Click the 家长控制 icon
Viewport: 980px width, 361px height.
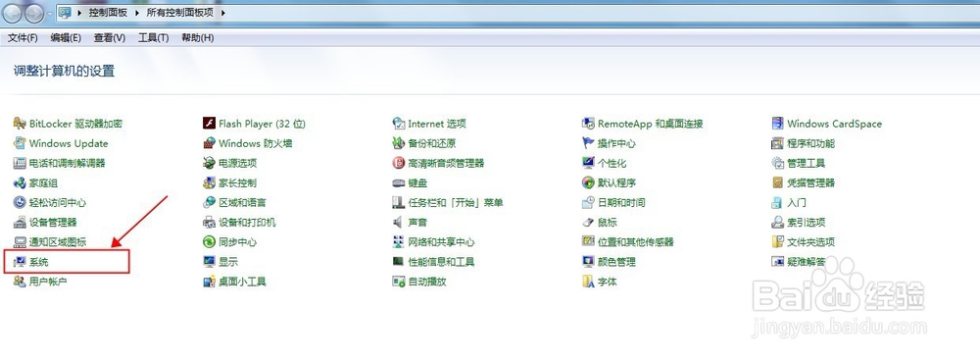pos(210,182)
